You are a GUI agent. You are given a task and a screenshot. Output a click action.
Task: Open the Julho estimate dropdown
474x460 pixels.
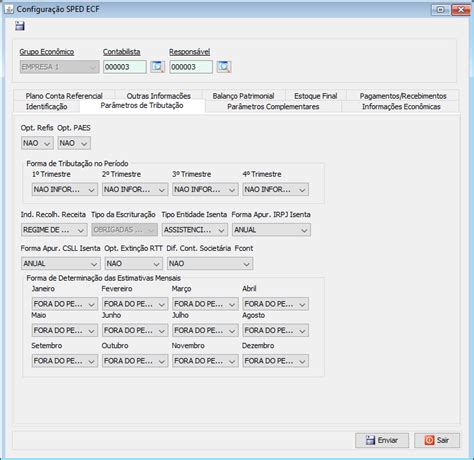(205, 330)
